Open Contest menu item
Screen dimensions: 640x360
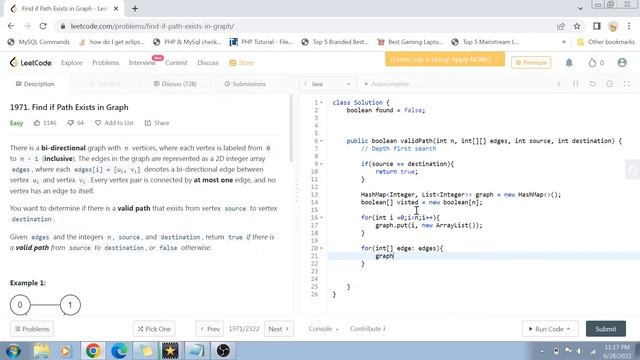(x=176, y=62)
